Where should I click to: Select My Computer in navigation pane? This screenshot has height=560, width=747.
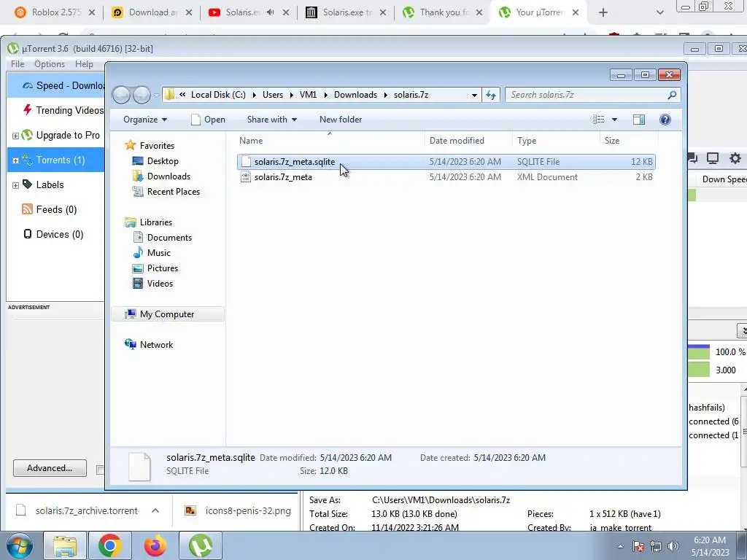pos(167,314)
